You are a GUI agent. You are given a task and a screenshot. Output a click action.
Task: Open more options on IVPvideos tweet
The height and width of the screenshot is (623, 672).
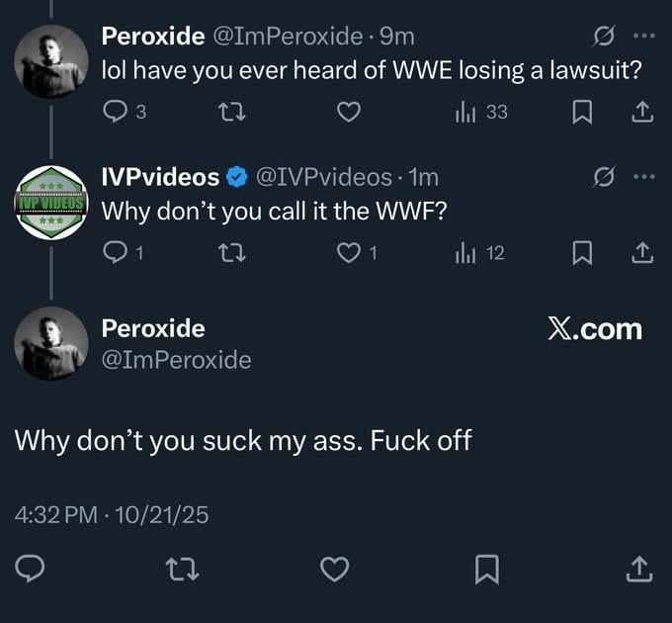tap(643, 177)
